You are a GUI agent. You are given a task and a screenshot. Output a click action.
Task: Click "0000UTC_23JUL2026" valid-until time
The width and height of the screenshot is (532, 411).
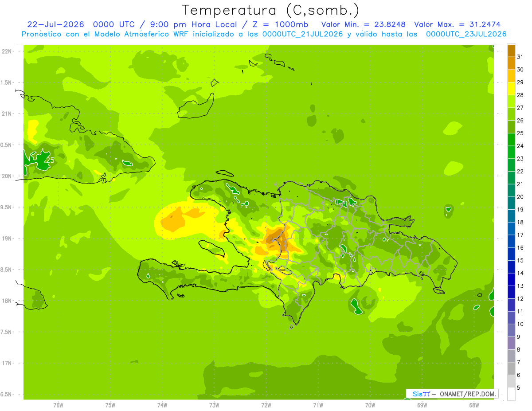click(x=466, y=34)
